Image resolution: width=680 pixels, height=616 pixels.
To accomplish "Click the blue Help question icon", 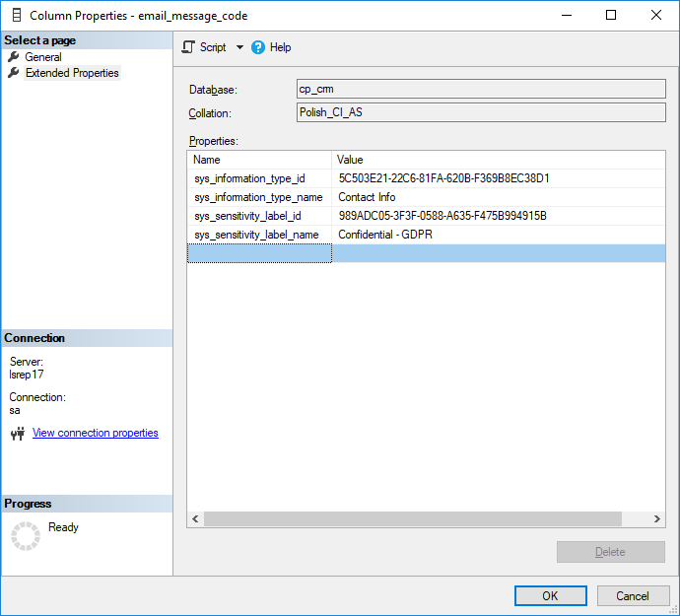I will point(258,47).
